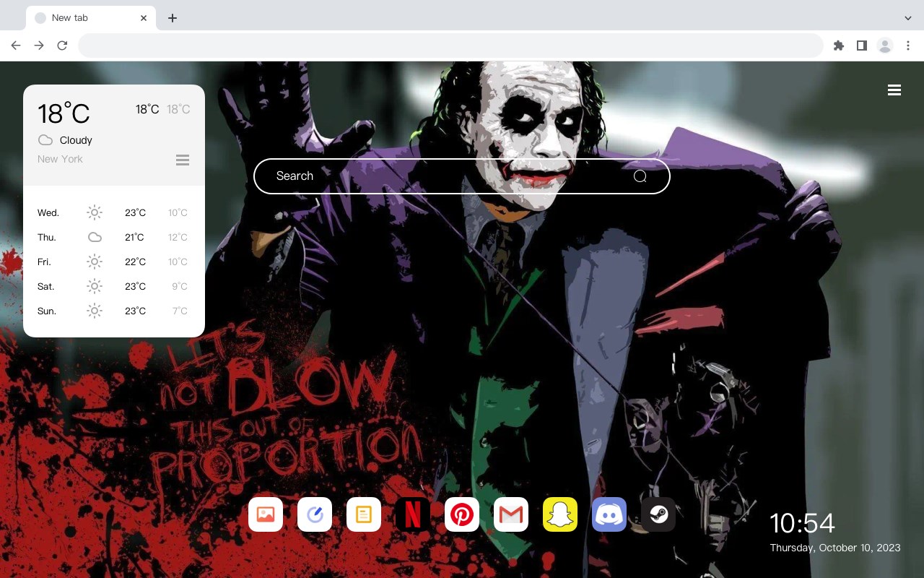The image size is (924, 578).
Task: Click the large 18°C current temperature
Action: (64, 113)
